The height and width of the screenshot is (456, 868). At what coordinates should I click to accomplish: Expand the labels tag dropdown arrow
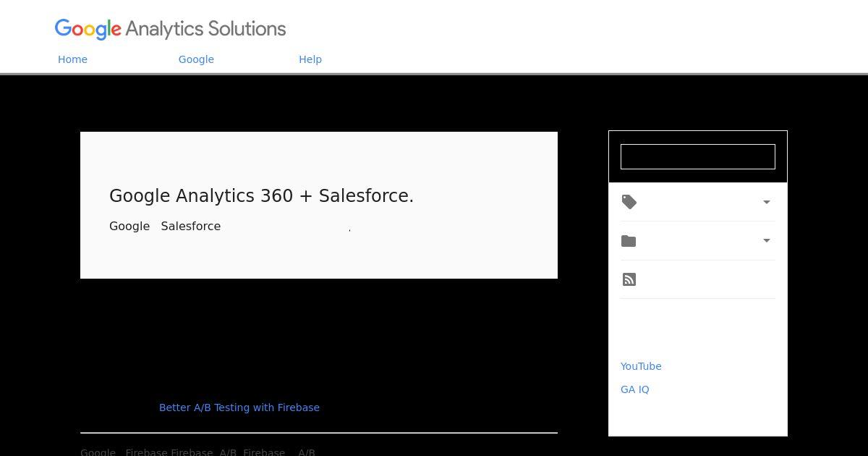point(767,202)
